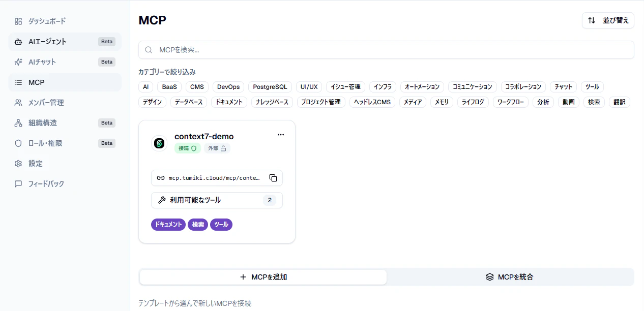The height and width of the screenshot is (311, 644).
Task: Focus the MCPを検索 search field
Action: coord(386,50)
